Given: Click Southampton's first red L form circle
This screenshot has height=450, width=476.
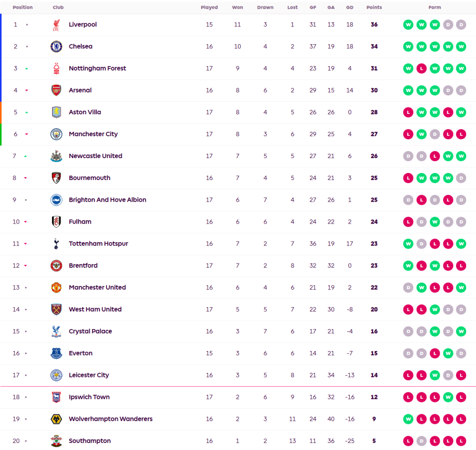Looking at the screenshot, I should (408, 441).
